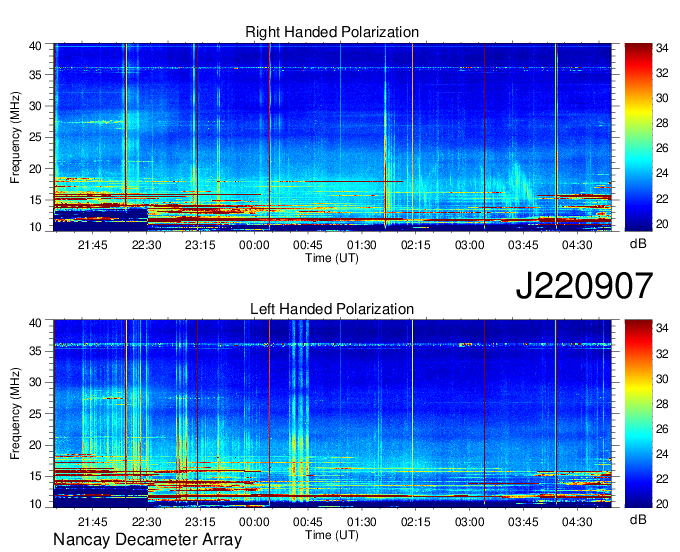
Task: Click the 30 MHz tick on Left Handed plot
Action: (x=35, y=382)
